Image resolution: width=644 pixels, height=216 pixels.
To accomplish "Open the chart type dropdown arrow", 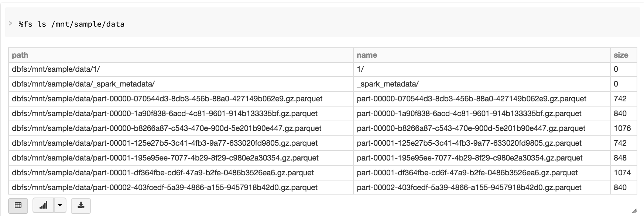I will click(60, 205).
